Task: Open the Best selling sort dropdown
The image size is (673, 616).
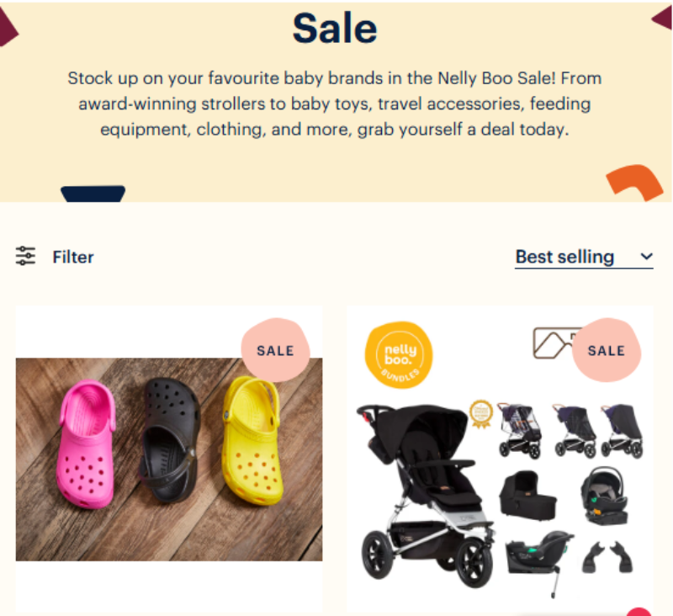Action: point(584,258)
